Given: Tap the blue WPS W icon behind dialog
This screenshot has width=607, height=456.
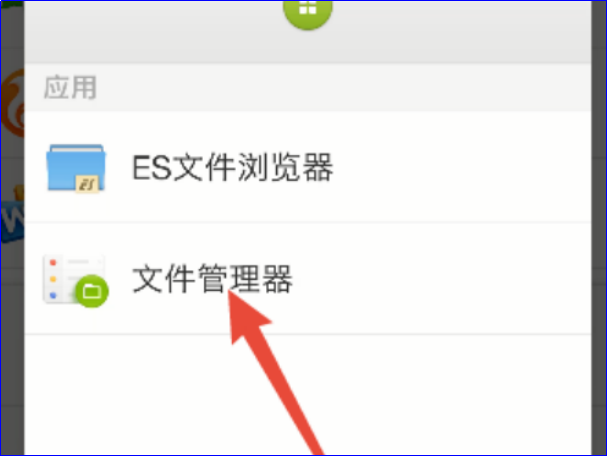Looking at the screenshot, I should (12, 221).
